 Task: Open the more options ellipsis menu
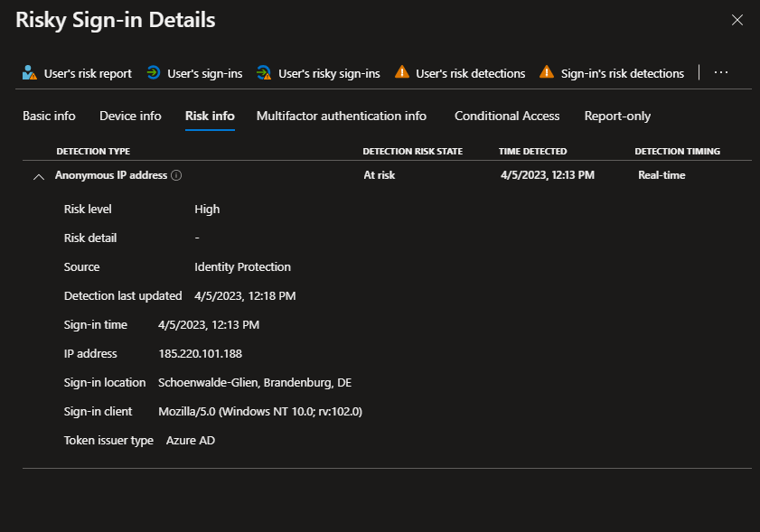tap(721, 73)
